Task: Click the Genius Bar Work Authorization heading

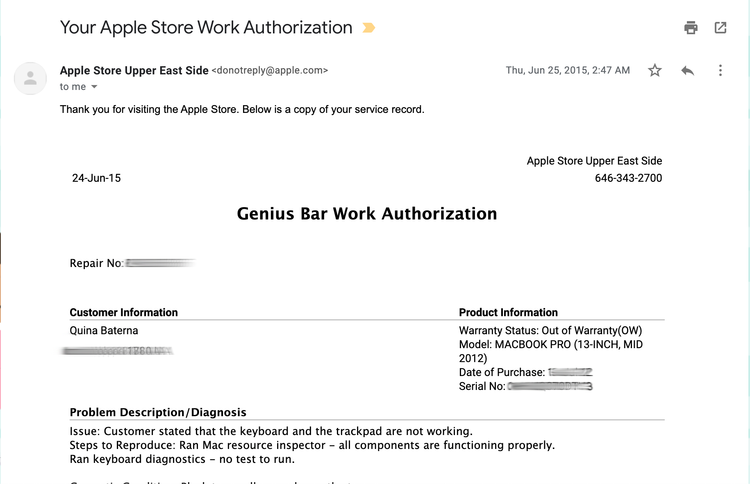Action: point(366,214)
